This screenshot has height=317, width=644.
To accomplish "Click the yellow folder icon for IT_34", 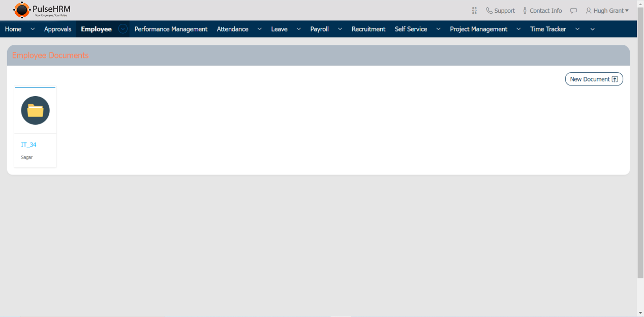I will pos(35,110).
